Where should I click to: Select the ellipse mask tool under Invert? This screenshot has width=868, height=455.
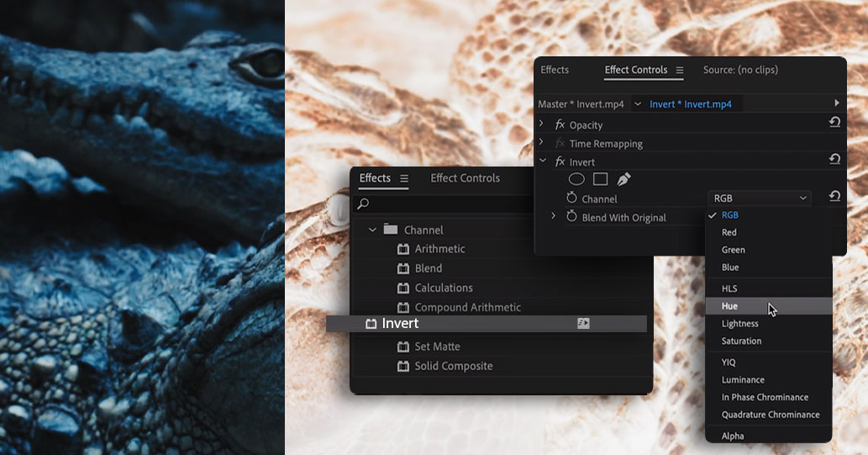pyautogui.click(x=576, y=179)
